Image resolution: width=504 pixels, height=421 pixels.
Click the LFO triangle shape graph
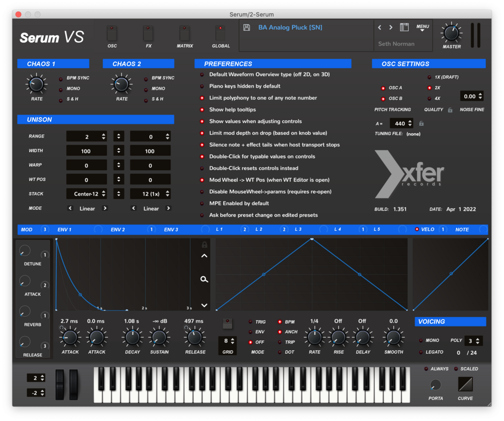(312, 274)
